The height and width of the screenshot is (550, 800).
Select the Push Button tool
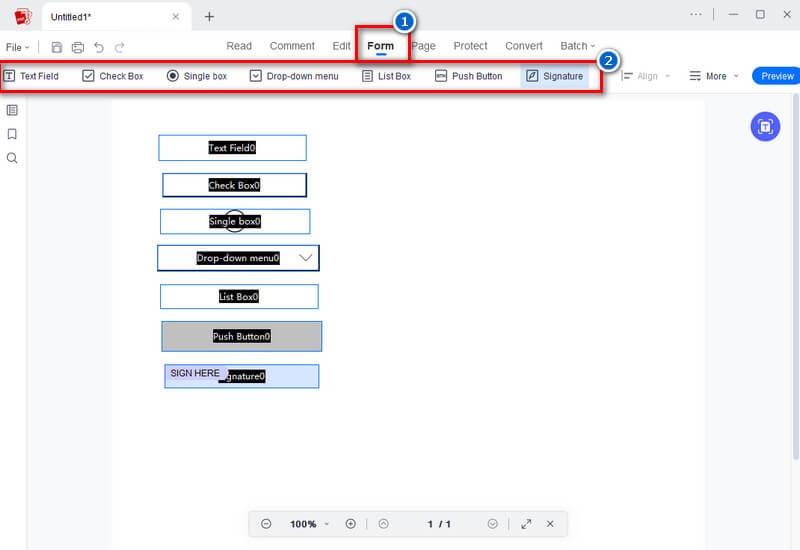[x=468, y=76]
